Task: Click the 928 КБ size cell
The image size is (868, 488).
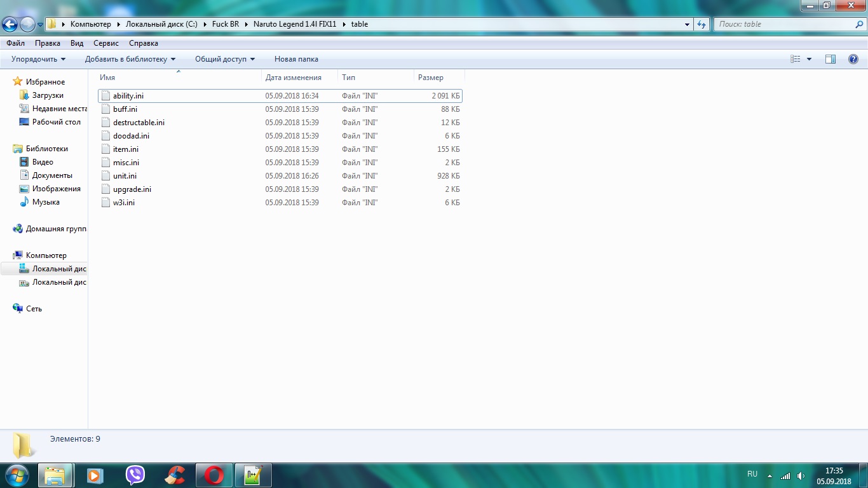Action: (x=449, y=176)
